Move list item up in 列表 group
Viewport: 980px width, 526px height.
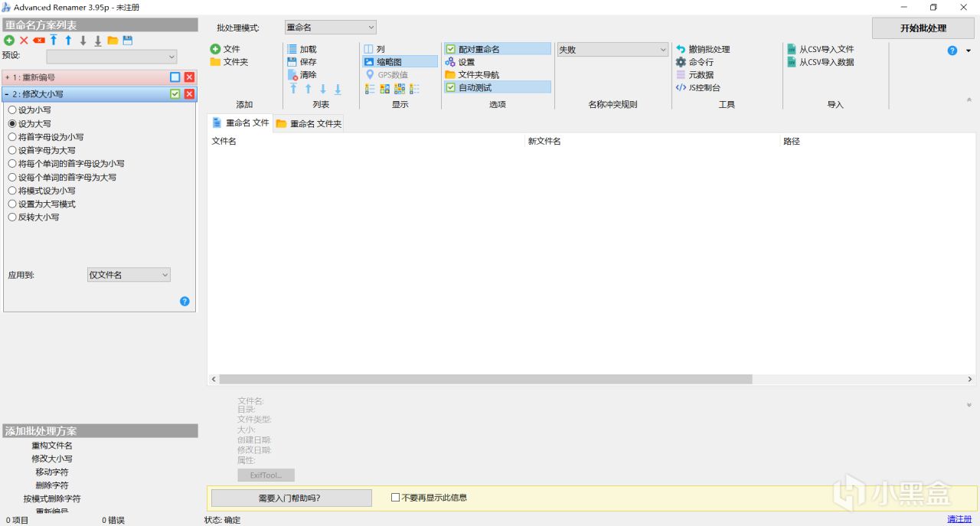(x=309, y=89)
